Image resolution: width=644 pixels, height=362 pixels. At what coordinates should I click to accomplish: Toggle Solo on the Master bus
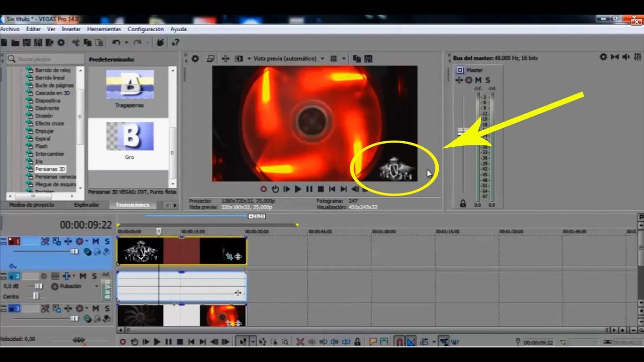click(487, 80)
